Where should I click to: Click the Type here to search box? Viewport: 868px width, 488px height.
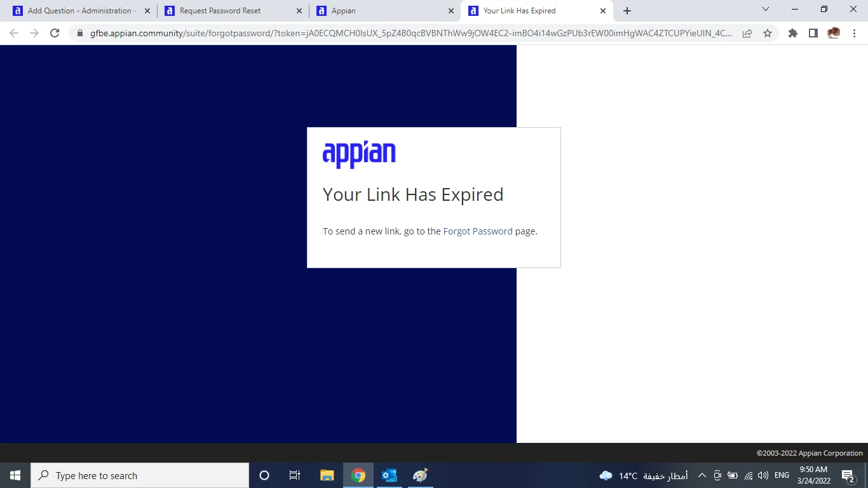point(140,475)
